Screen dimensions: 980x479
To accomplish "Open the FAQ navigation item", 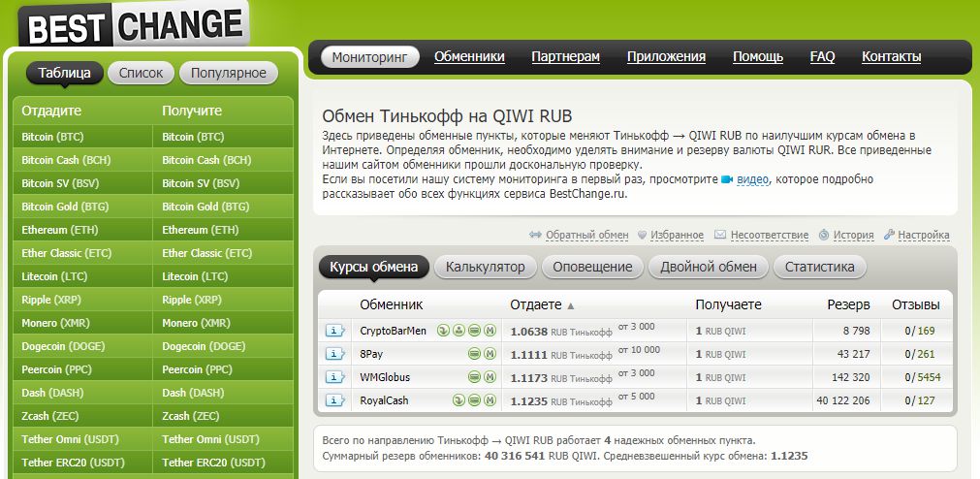I will click(823, 57).
